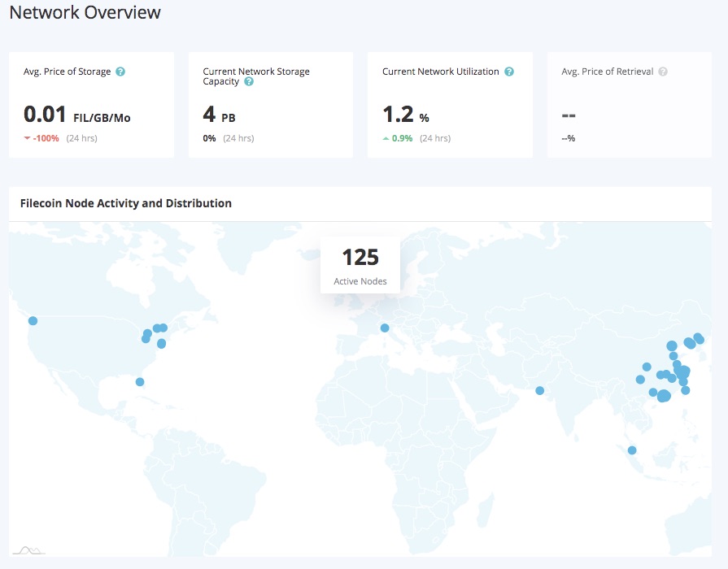Click the Network Overview heading
Screen dimensions: 728x569
click(85, 12)
